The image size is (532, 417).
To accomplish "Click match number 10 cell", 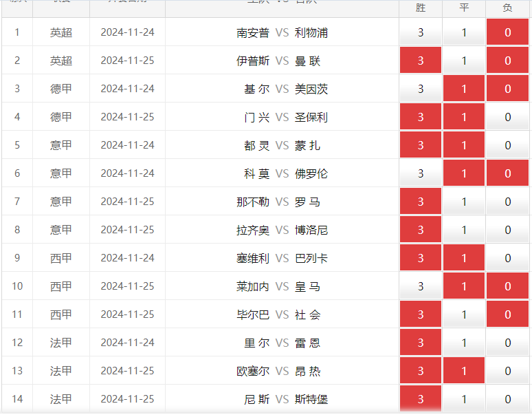I will (17, 286).
